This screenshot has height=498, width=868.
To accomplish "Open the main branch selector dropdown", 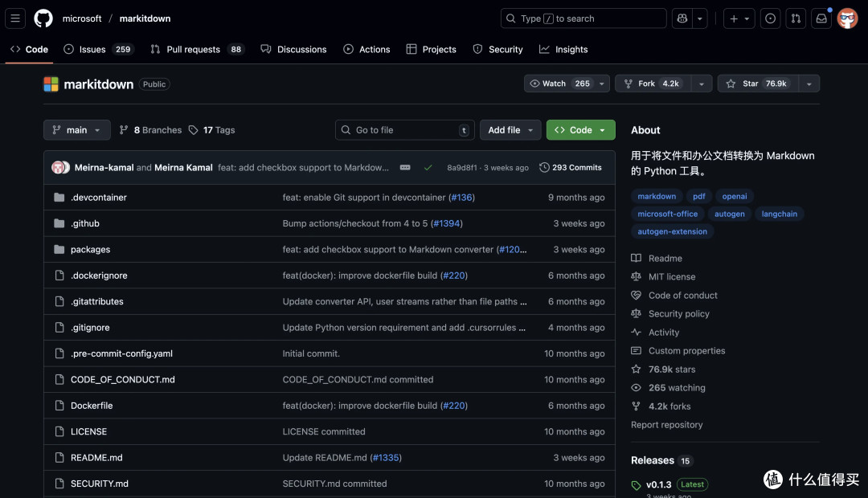I will tap(77, 130).
